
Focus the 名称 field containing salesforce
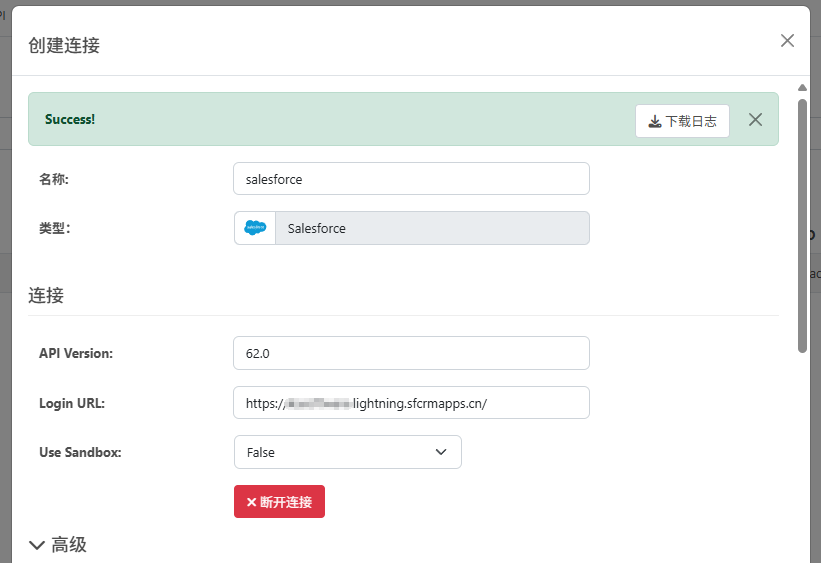coord(411,179)
